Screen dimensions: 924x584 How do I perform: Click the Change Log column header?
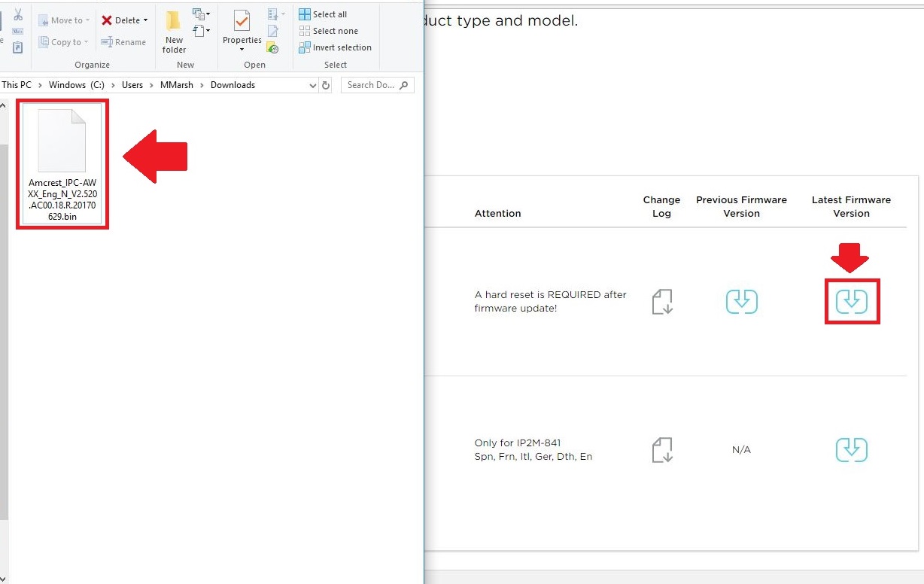click(661, 206)
